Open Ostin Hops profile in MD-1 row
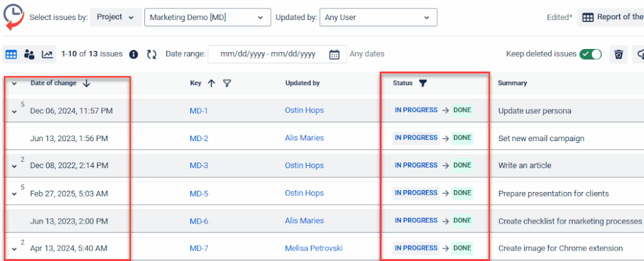 coord(304,110)
